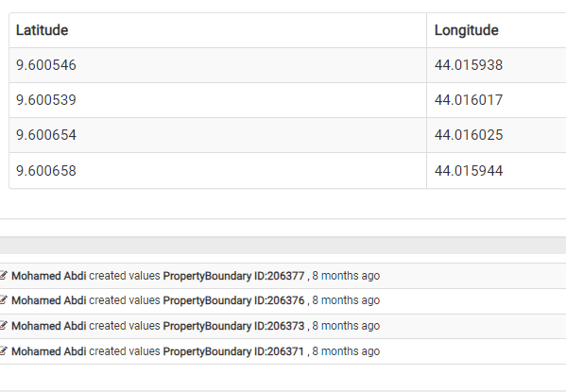566x392 pixels.
Task: Click edit icon beside PropertyBoundary ID:206371 entry
Action: (x=3, y=351)
